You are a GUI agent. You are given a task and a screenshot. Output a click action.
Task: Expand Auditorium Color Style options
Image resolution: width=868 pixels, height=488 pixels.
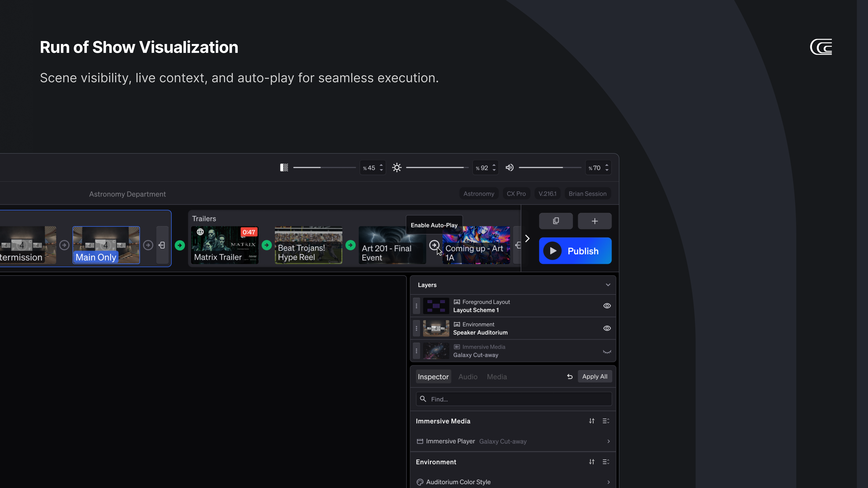coord(608,482)
